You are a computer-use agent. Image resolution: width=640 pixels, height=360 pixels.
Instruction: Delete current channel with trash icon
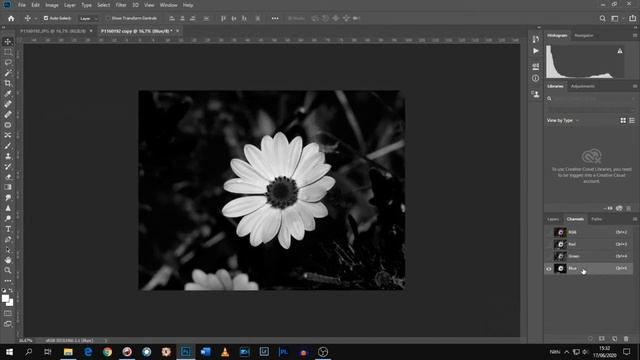tap(626, 339)
